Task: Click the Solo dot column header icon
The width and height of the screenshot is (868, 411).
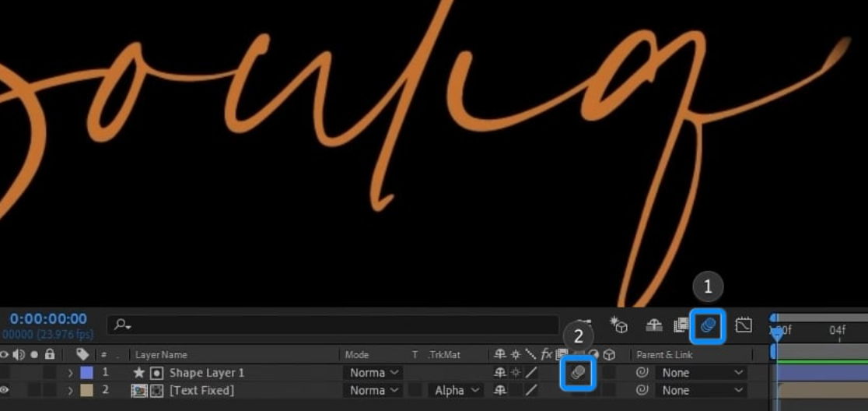Action: coord(34,354)
